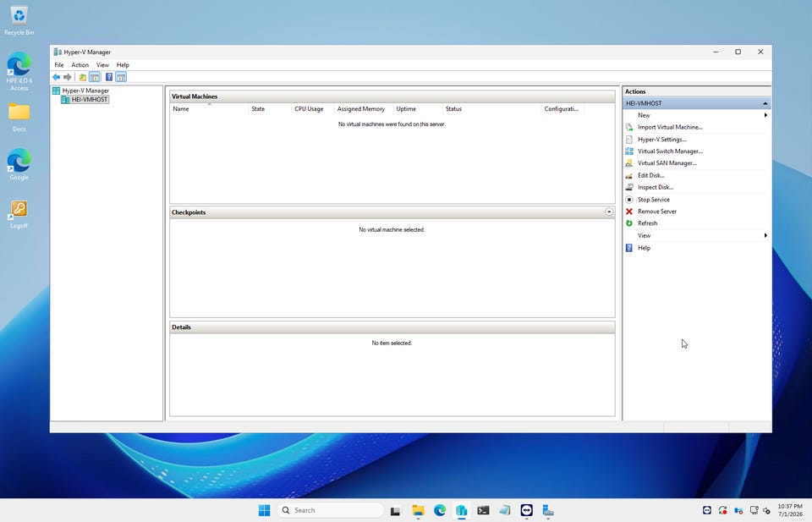Click the Import Virtual Machine icon
This screenshot has height=522, width=812.
(x=629, y=128)
